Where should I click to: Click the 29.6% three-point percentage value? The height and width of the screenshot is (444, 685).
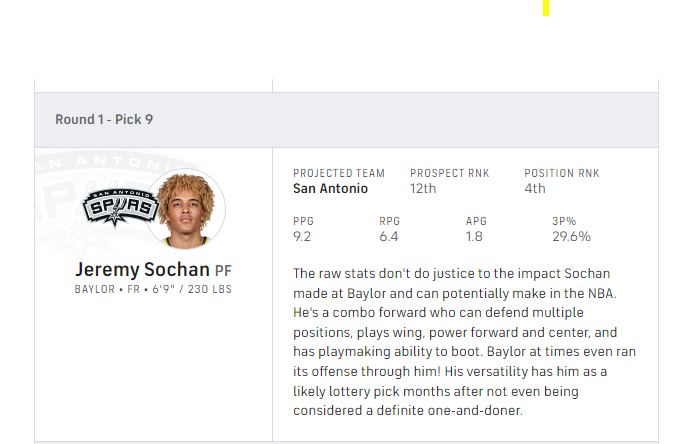coord(571,237)
